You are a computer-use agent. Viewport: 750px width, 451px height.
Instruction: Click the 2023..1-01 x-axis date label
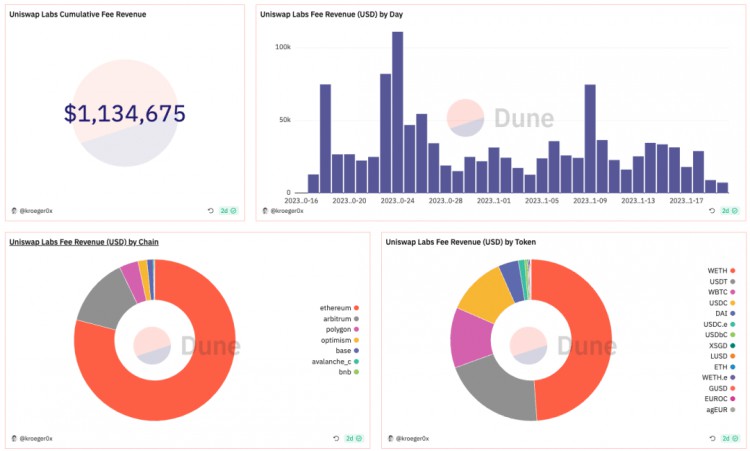tap(494, 201)
